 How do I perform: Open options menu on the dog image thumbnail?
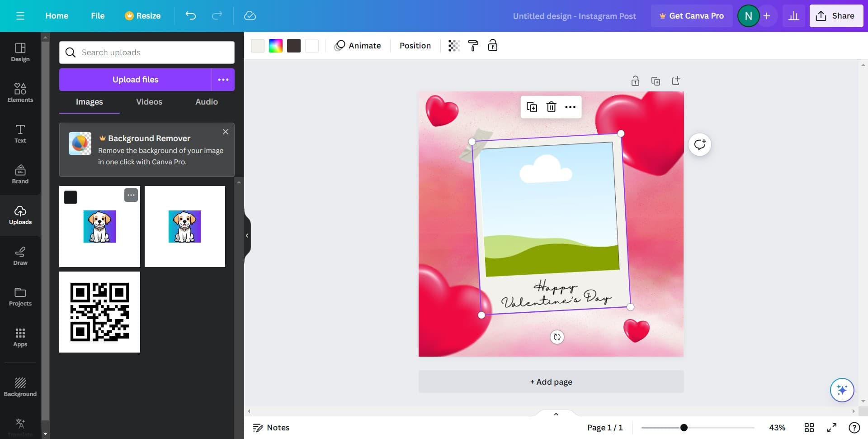coord(131,195)
